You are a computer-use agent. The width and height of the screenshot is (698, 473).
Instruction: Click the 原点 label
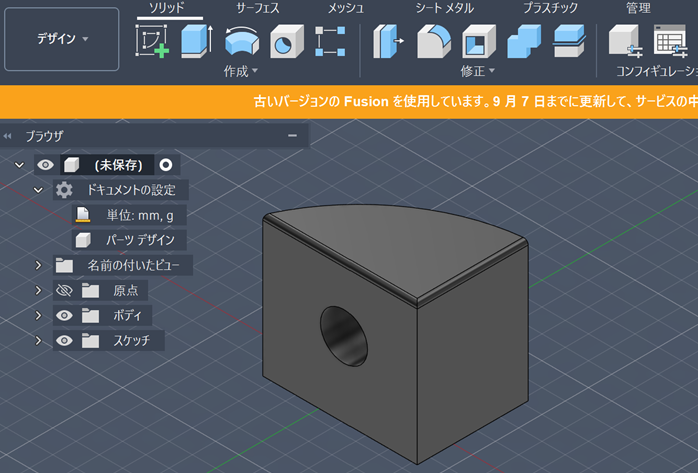tap(126, 290)
